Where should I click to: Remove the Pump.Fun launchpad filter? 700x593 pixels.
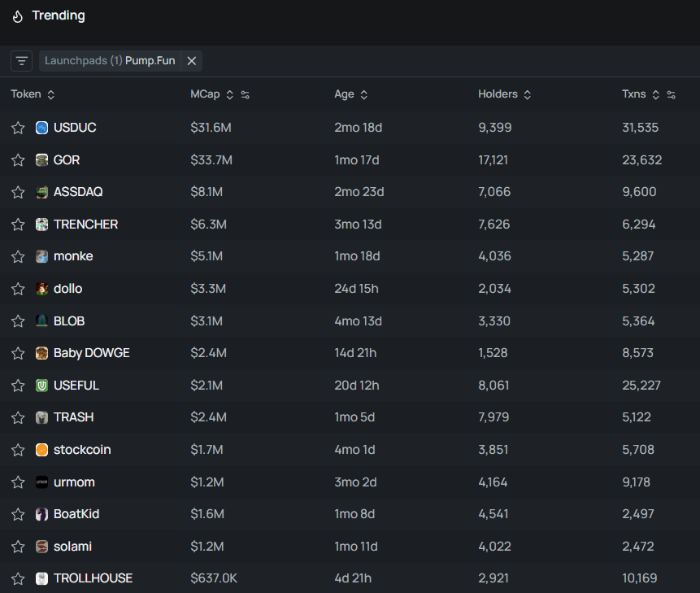(192, 61)
